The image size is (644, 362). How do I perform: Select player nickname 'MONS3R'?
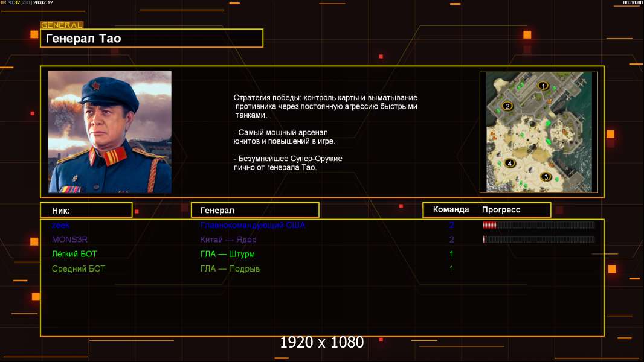(x=70, y=240)
